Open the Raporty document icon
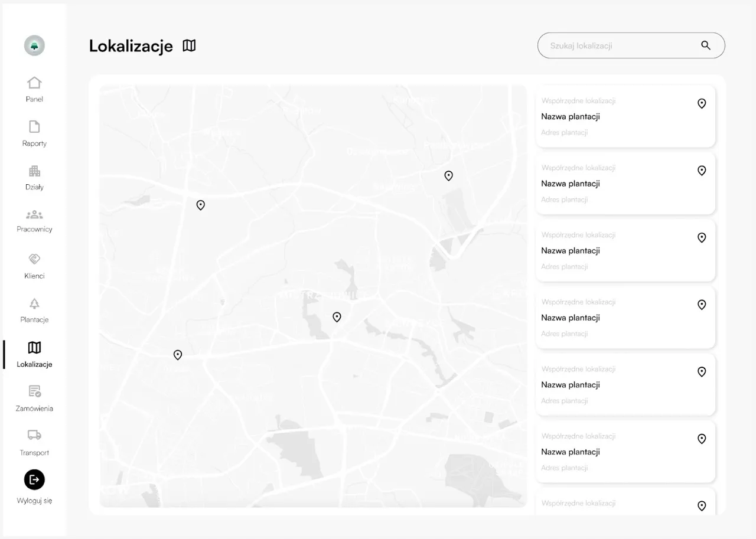 click(34, 127)
